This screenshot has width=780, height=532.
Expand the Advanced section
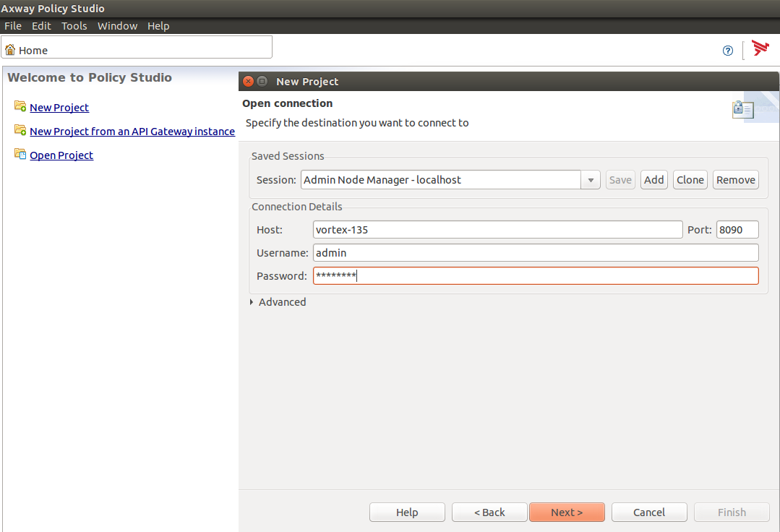252,302
